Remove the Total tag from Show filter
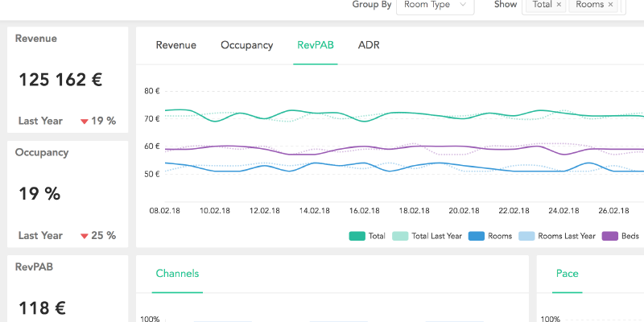Viewport: 644px width, 322px height. click(559, 5)
